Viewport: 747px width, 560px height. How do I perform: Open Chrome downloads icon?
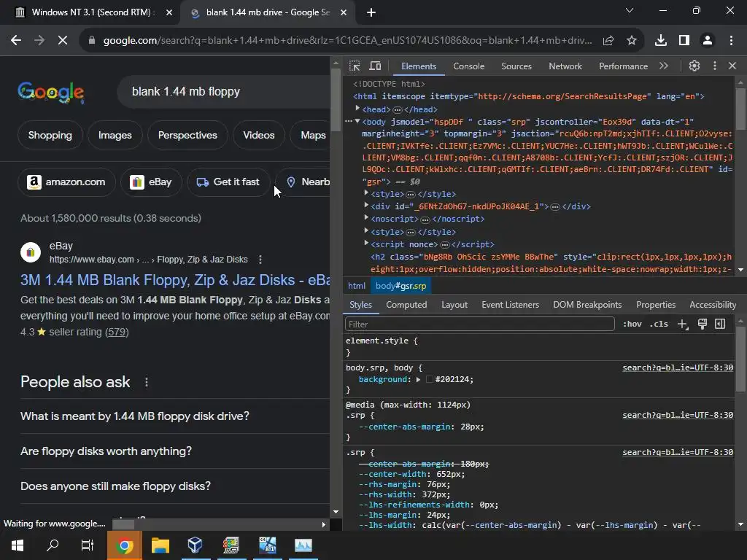(661, 41)
